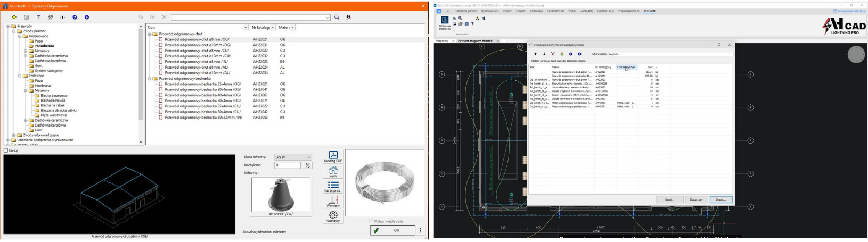Check the Przewód odgromowy-drut ø10mm /CU/ item

[x=161, y=56]
